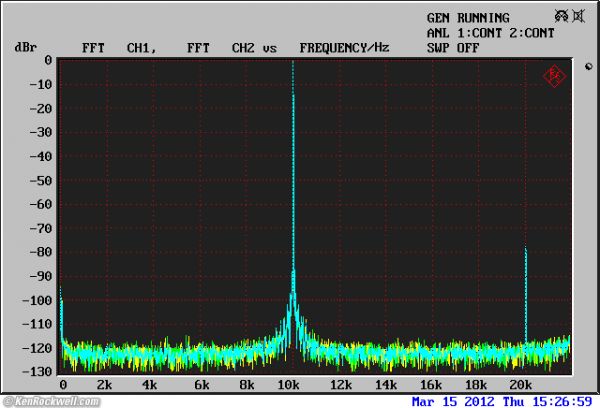Click the 18k frequency label
The image size is (600, 408).
point(476,384)
